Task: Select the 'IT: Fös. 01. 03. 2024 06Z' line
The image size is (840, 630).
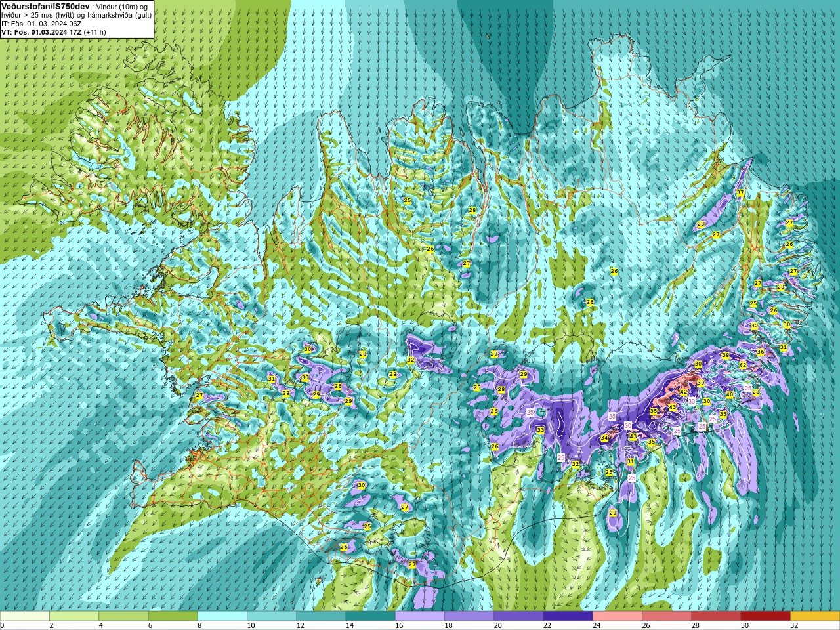Action: [x=41, y=24]
